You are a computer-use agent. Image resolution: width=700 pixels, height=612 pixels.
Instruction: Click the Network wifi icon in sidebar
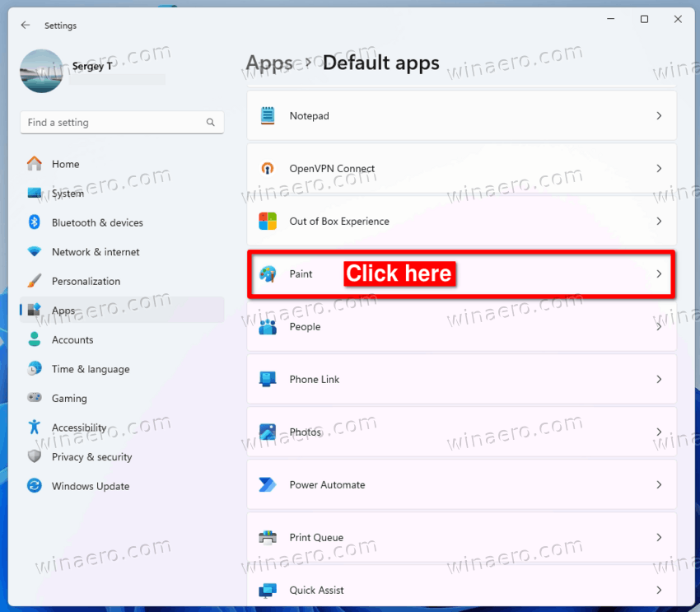(35, 251)
